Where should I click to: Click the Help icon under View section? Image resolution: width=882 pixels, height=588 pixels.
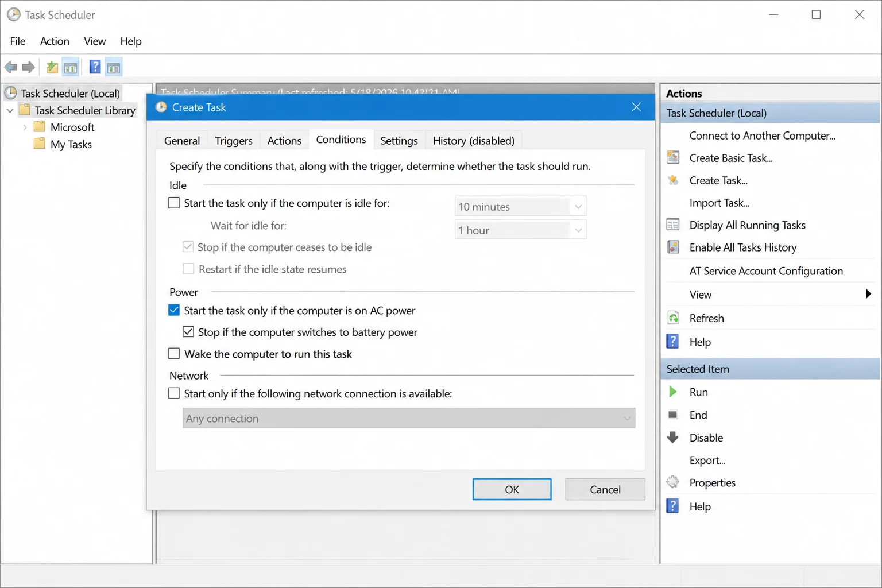[x=672, y=341]
